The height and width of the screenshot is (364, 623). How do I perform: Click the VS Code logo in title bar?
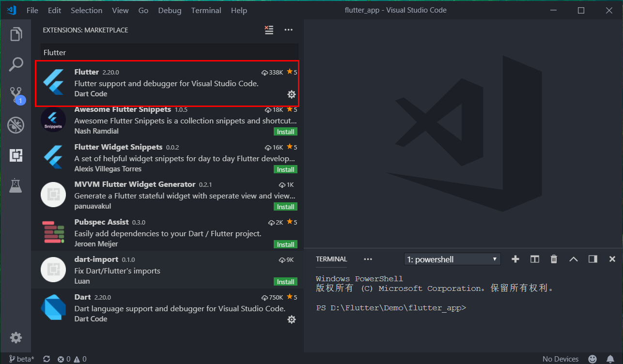11,10
